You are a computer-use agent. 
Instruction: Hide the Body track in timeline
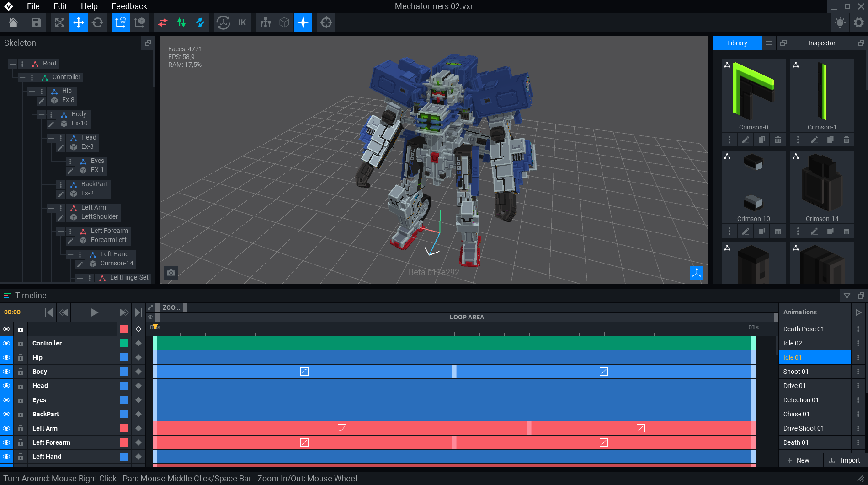[x=6, y=372]
